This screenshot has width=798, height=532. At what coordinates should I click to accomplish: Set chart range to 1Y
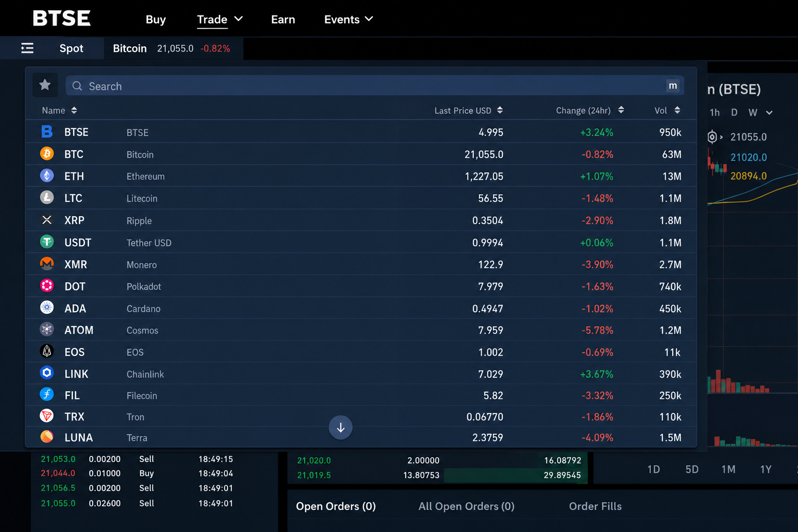tap(766, 470)
